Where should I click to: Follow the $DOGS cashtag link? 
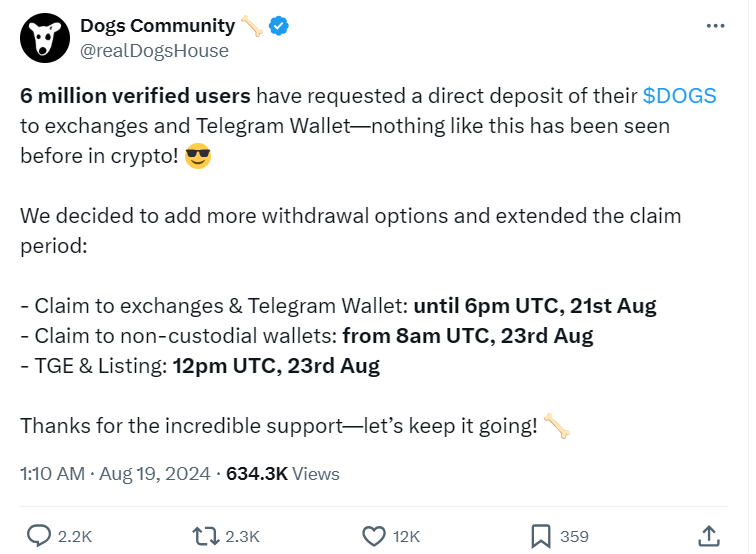coord(679,96)
